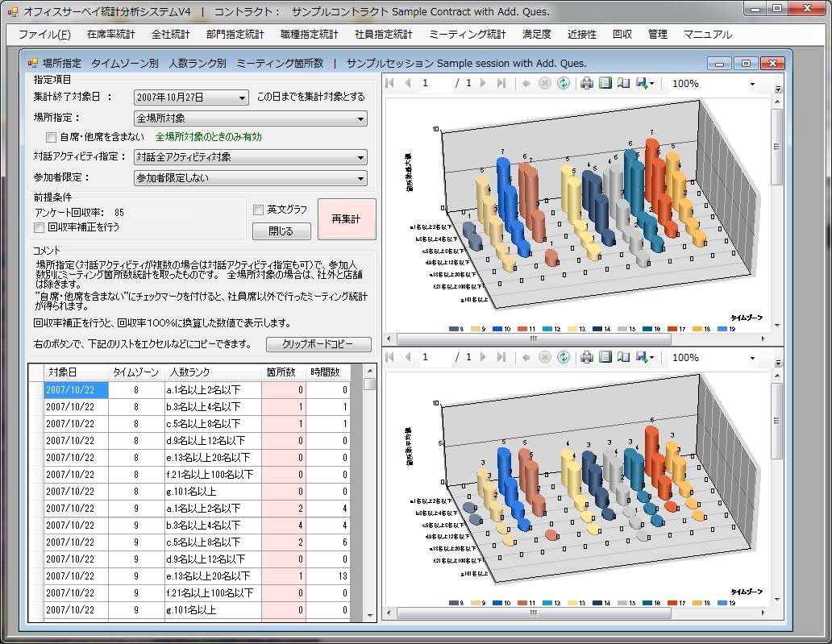Click back navigation arrow in upper report toolbar
This screenshot has height=644, width=832.
pos(526,83)
